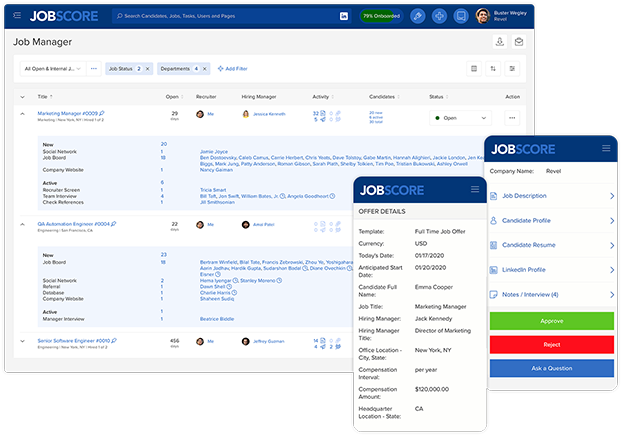Image resolution: width=624 pixels, height=436 pixels.
Task: Open hiring manager Jessica Kenneth
Action: point(269,114)
